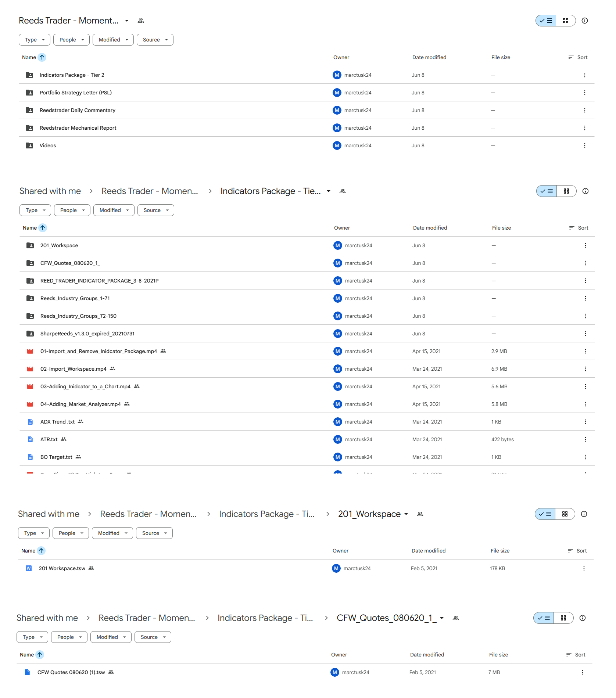The height and width of the screenshot is (698, 616).
Task: Open more actions for Reedstrader Daily Commentary
Action: [584, 110]
